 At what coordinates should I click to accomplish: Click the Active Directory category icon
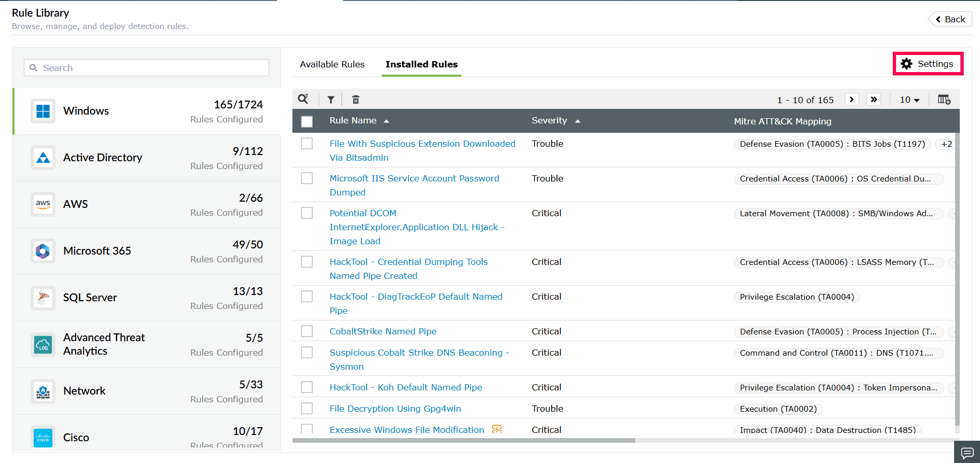coord(43,158)
